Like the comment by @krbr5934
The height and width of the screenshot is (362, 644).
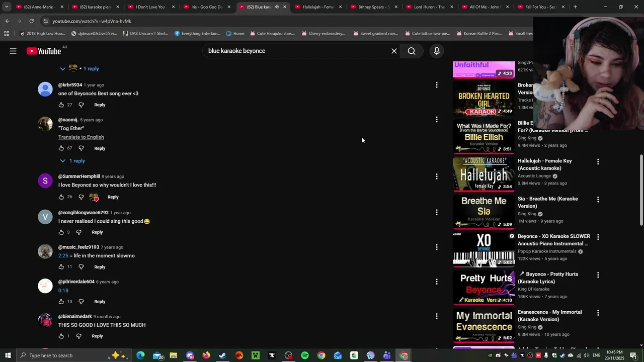(x=61, y=105)
